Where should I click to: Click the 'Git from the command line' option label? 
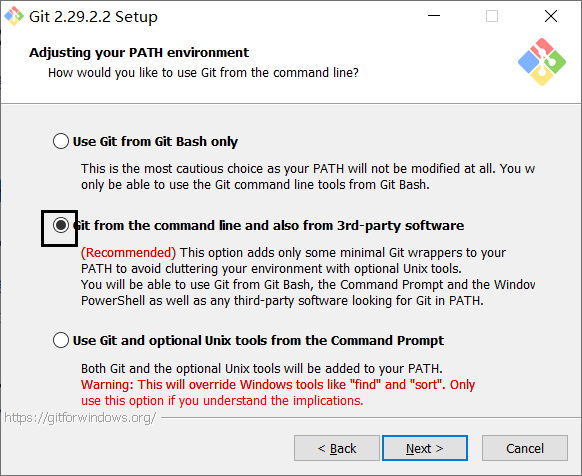[268, 225]
